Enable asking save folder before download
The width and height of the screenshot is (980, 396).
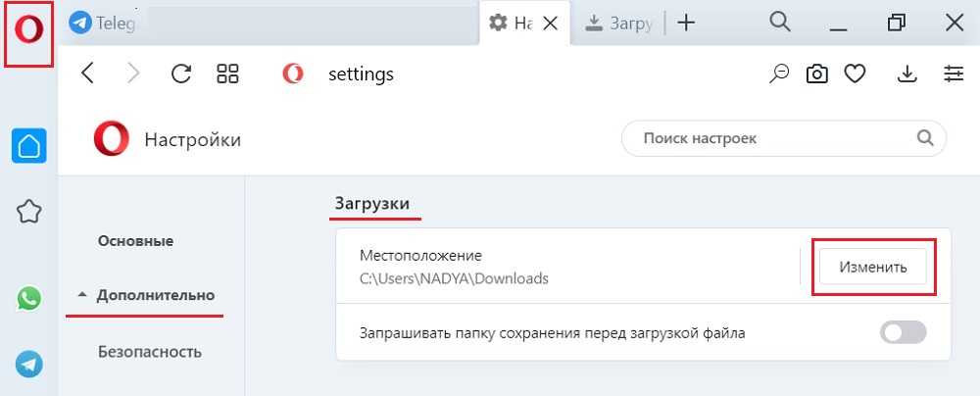pyautogui.click(x=903, y=333)
